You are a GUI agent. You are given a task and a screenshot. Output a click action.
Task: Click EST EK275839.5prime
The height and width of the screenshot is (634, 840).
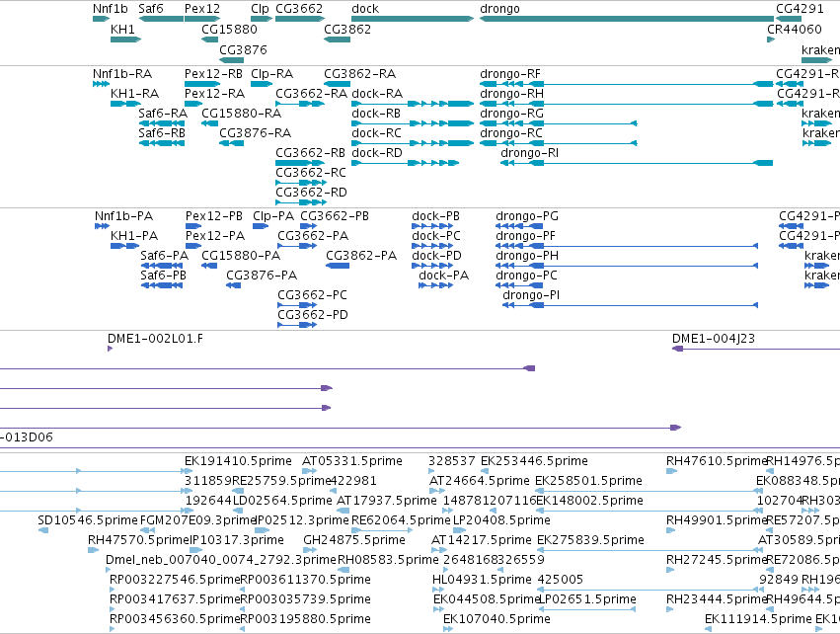pos(590,539)
